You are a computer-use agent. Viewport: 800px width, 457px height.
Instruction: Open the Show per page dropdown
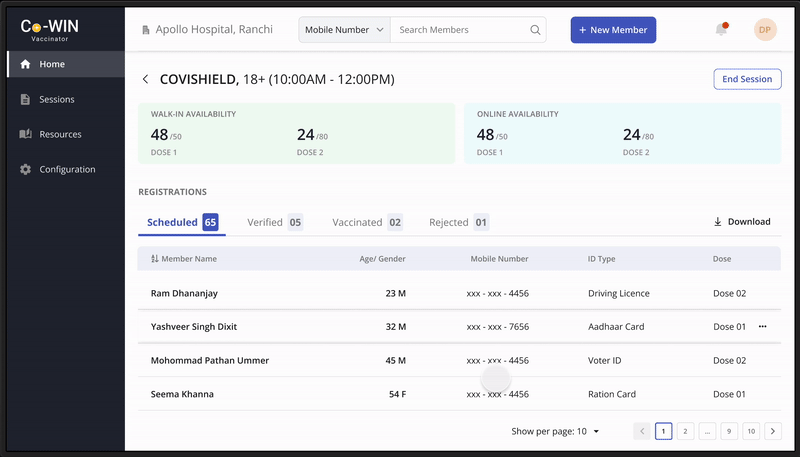coord(555,431)
